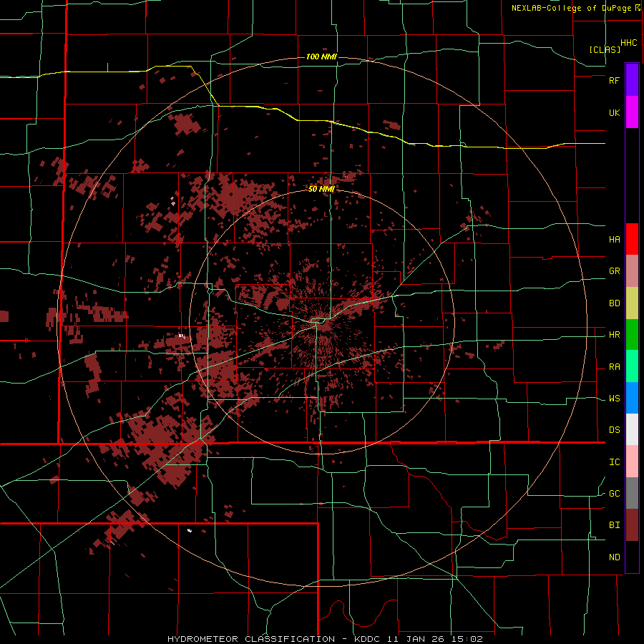Select the BD yellow legend swatch
Image resolution: width=644 pixels, height=644 pixels.
pyautogui.click(x=632, y=303)
